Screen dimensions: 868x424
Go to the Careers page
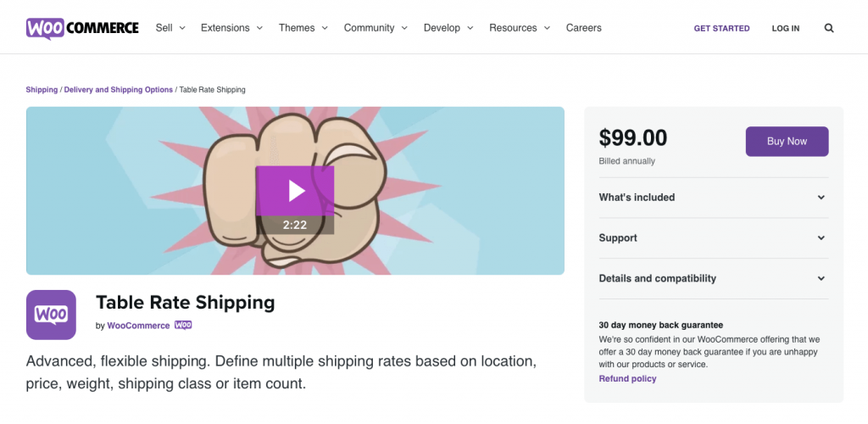[x=583, y=28]
